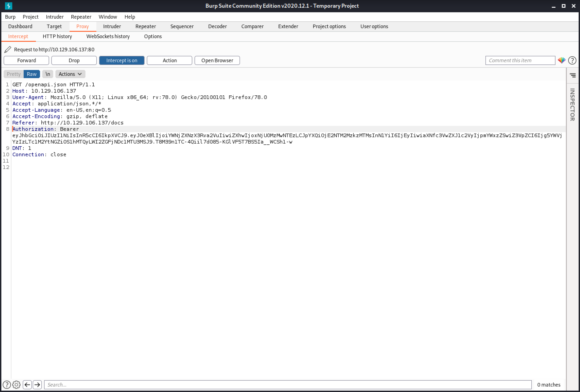
Task: Open Project options tab
Action: (329, 26)
